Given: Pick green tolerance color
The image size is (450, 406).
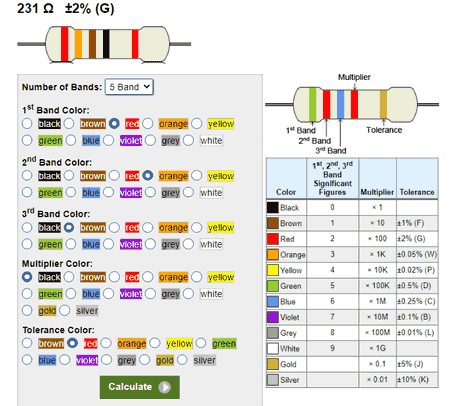Looking at the screenshot, I should pyautogui.click(x=201, y=343).
